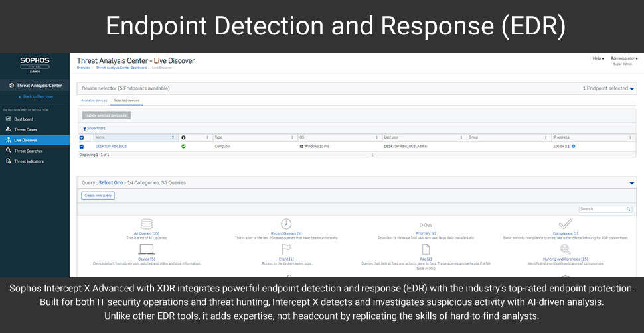Open Threat Cases in the sidebar
The height and width of the screenshot is (333, 644).
tap(25, 130)
